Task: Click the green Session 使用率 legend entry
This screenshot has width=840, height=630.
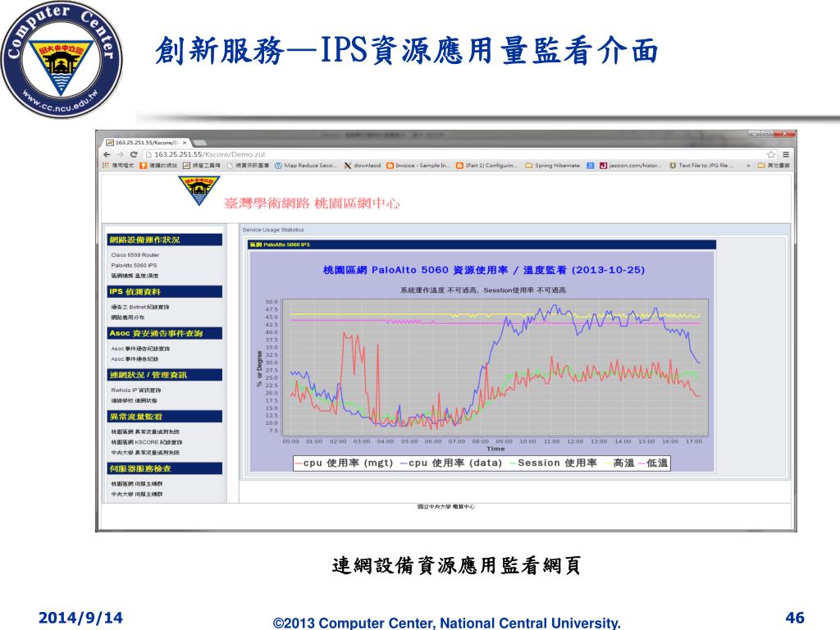Action: point(553,463)
